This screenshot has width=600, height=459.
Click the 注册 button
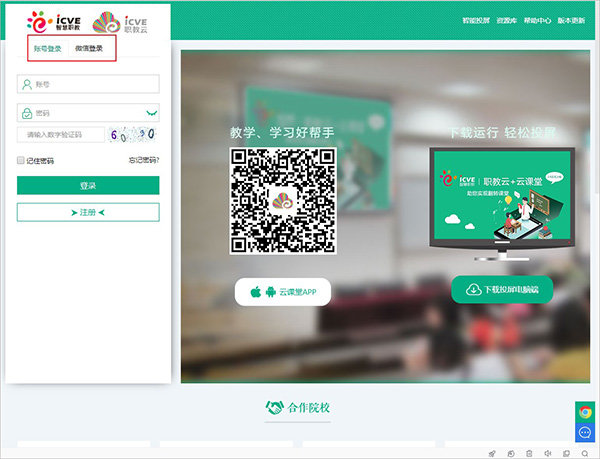(88, 212)
